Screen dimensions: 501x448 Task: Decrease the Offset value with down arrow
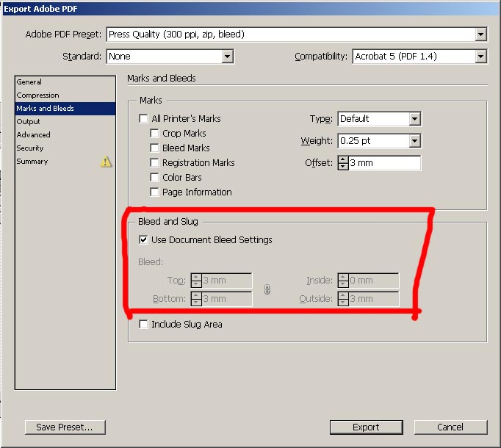[x=343, y=167]
